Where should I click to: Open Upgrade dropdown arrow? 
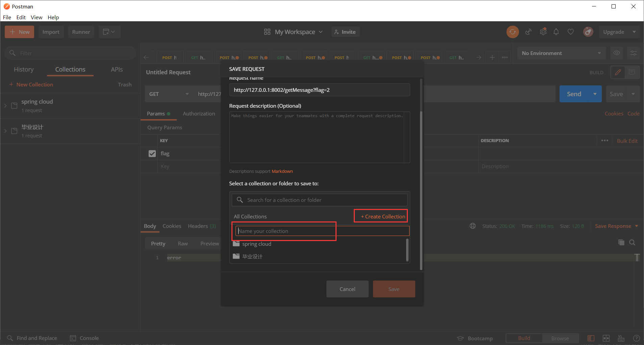coord(634,32)
